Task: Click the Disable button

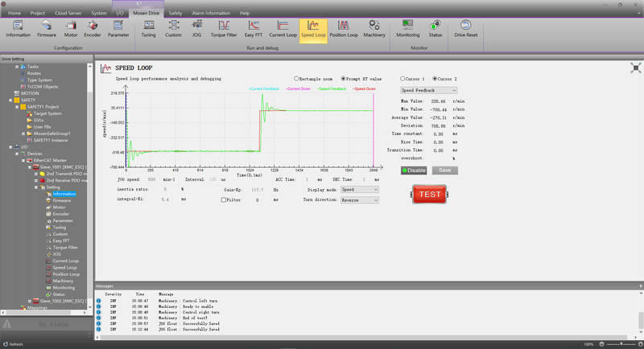Action: (414, 170)
